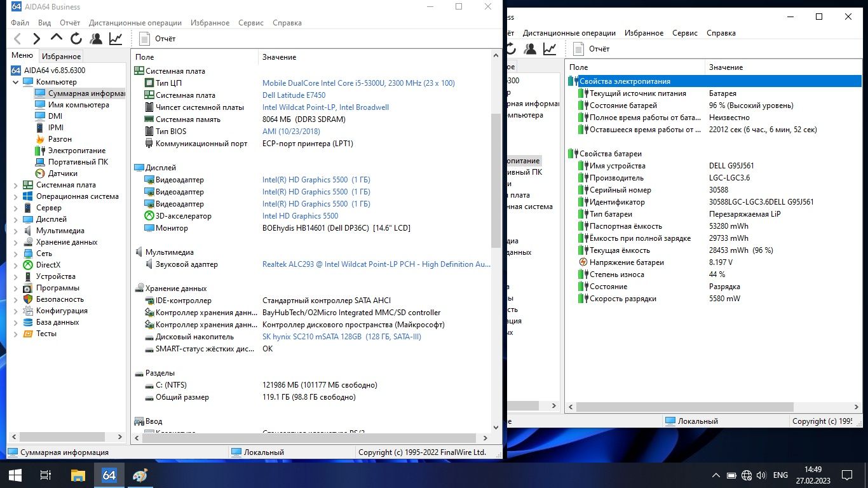Open the Realtek ALC293 sound adapter link
Screen dimensions: 868x488
(x=376, y=264)
